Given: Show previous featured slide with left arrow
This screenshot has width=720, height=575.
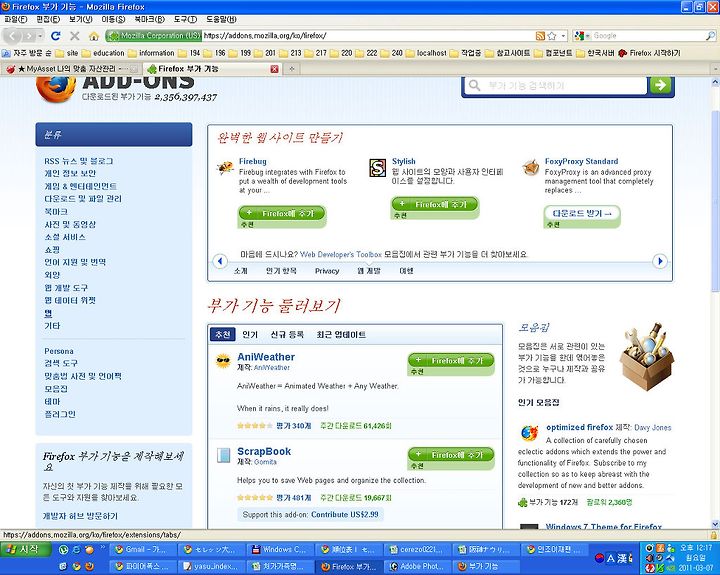Looking at the screenshot, I should click(219, 261).
